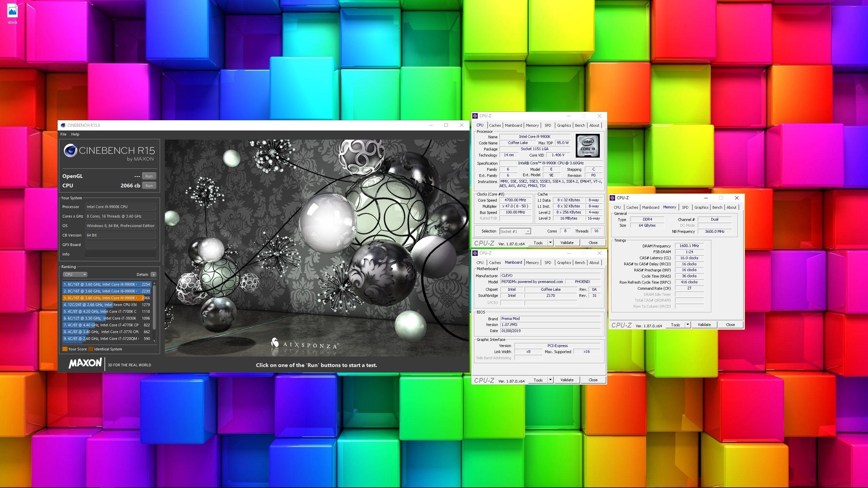868x488 pixels.
Task: Click the Cinebench R15 logo sphere
Action: pos(70,150)
